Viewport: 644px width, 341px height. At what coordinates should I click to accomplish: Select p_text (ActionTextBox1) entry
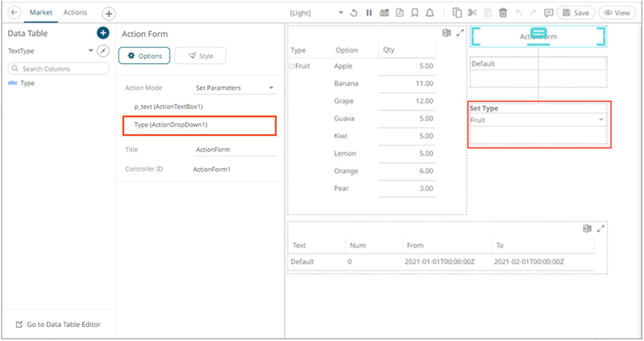168,106
